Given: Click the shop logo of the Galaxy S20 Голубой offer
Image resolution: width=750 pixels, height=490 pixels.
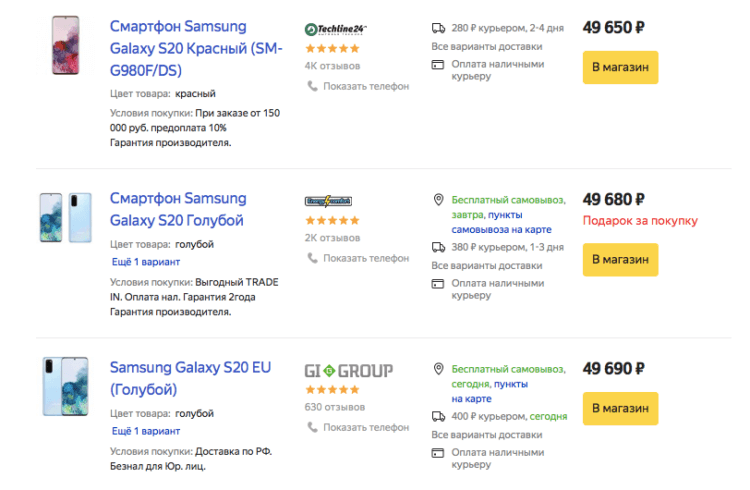Looking at the screenshot, I should [328, 201].
